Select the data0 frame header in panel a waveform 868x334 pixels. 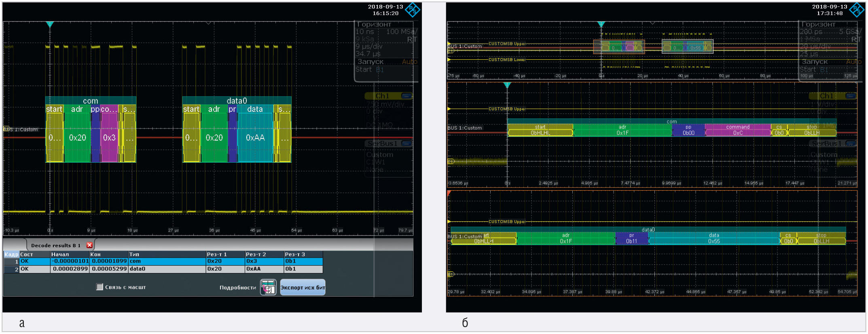[237, 101]
